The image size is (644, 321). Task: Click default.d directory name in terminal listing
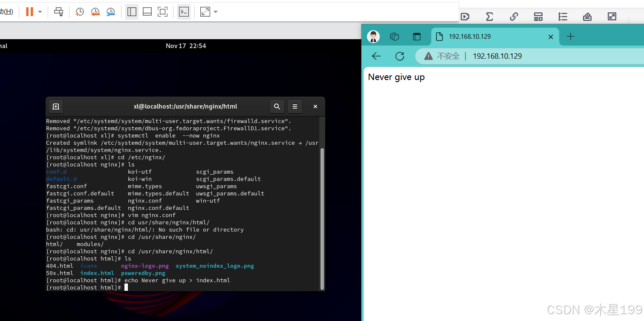61,179
